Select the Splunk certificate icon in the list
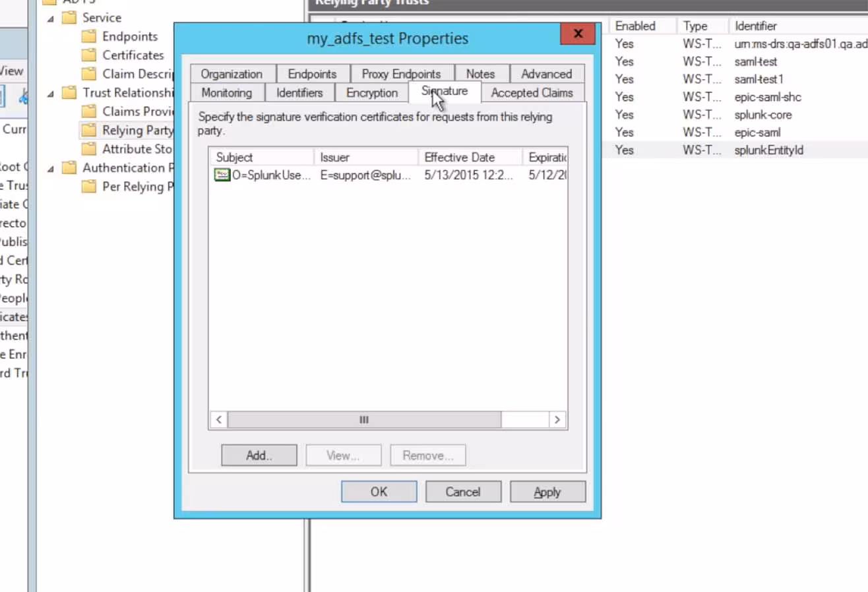This screenshot has height=592, width=868. point(221,175)
